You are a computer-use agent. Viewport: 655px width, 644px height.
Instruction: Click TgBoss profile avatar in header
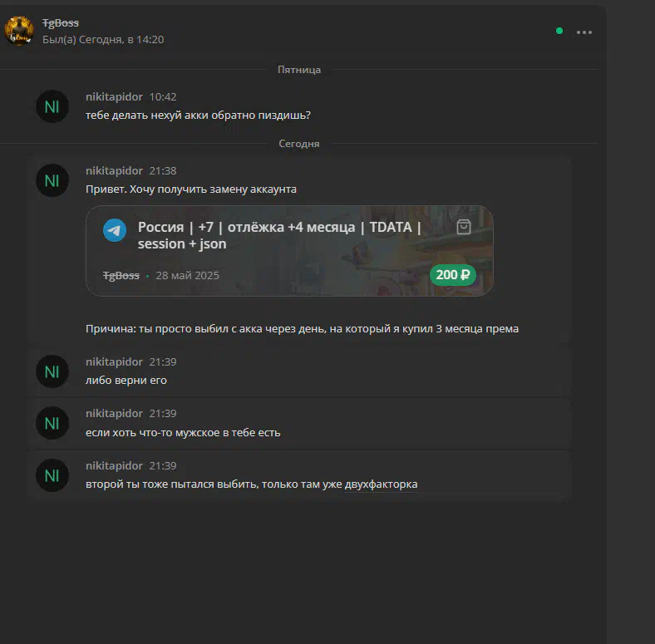tap(19, 31)
